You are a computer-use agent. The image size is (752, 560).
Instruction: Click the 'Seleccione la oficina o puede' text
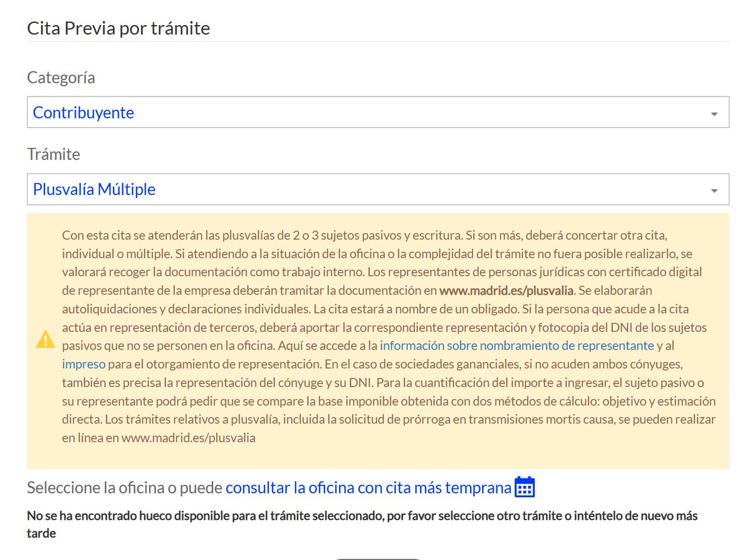tap(125, 488)
